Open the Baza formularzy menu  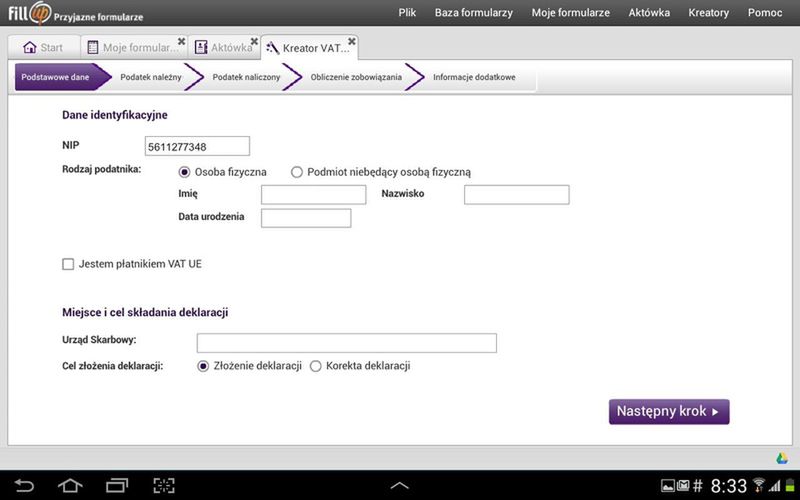click(x=473, y=13)
